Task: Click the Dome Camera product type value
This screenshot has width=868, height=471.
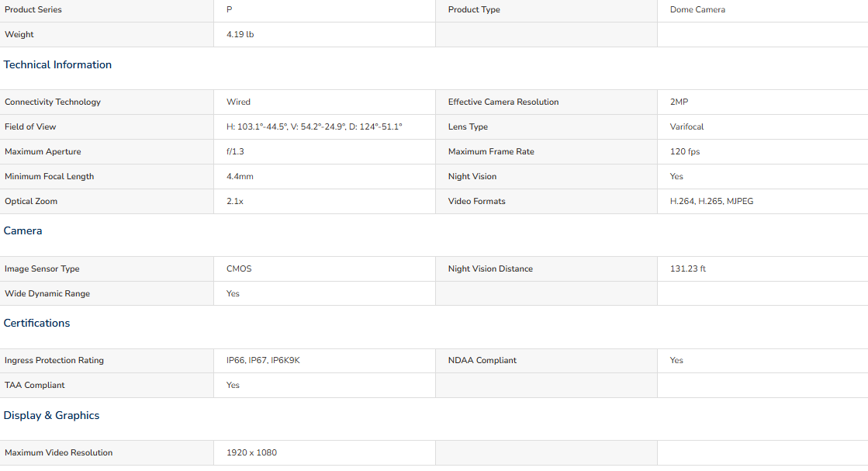Action: click(697, 9)
